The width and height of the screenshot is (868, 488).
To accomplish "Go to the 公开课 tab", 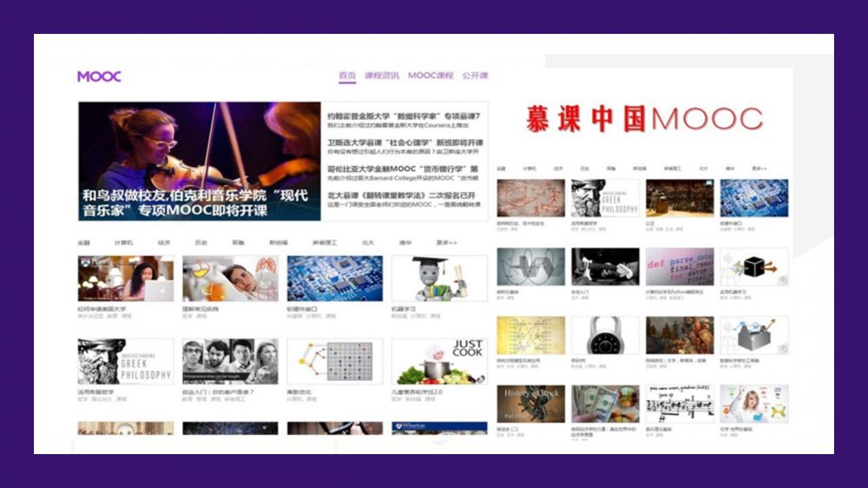I will pos(475,76).
